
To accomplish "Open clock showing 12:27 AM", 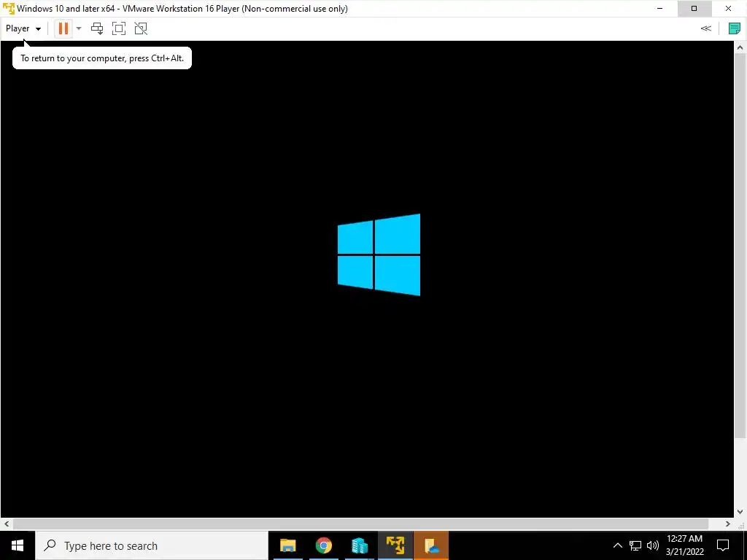I will point(684,545).
